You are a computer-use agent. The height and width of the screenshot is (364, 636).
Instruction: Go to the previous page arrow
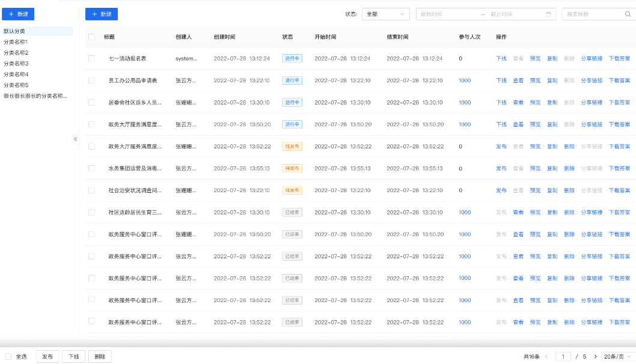click(x=546, y=357)
